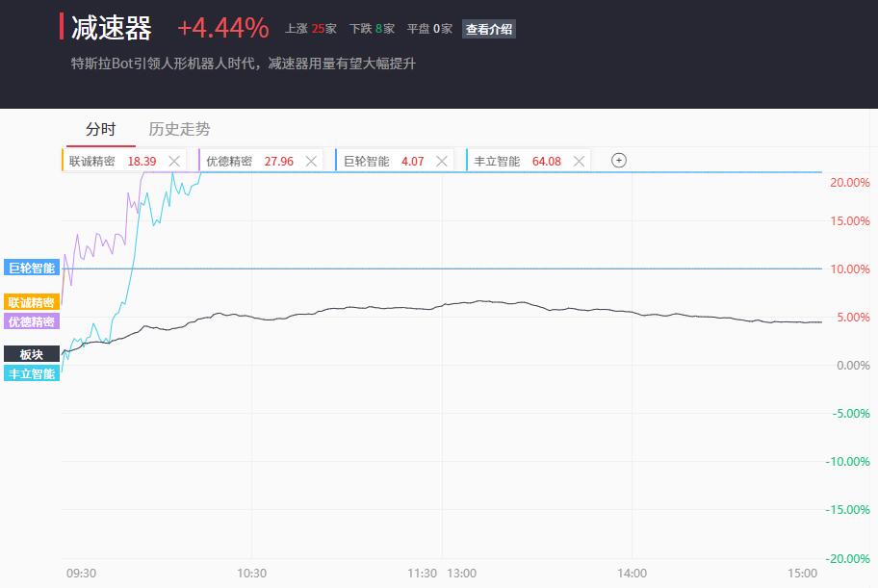Remove 优德精密 stock chip with X
The image size is (878, 588).
click(x=311, y=162)
